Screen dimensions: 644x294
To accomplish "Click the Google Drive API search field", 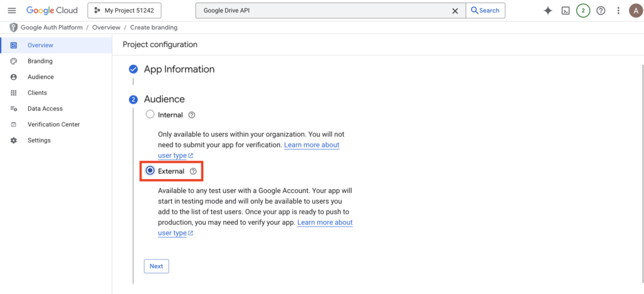I will tap(324, 11).
